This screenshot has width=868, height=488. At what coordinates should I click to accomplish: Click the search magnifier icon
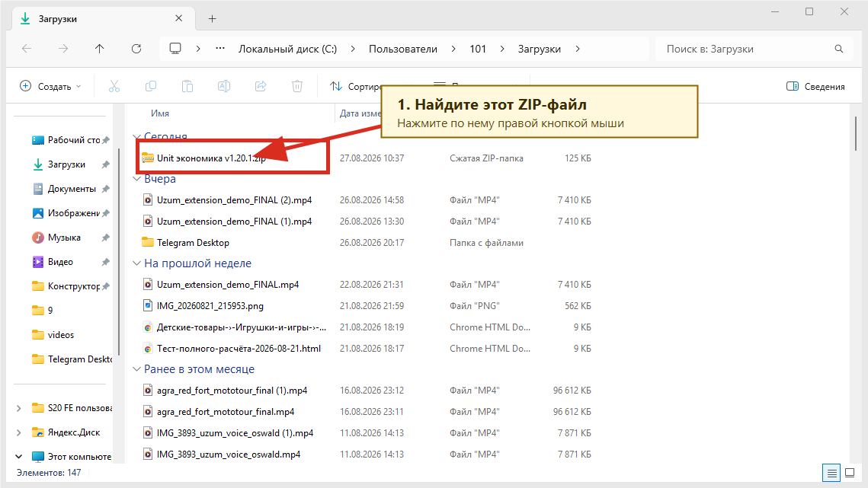[839, 49]
